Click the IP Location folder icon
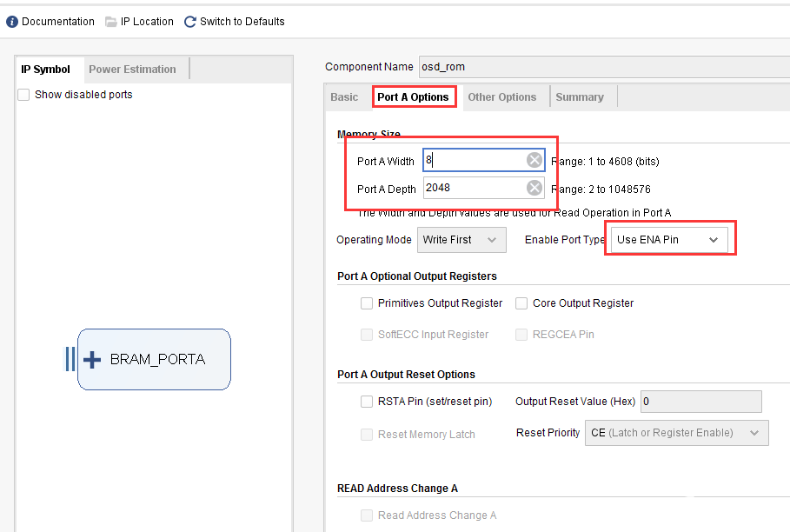Screen dimensions: 790x532 111,22
